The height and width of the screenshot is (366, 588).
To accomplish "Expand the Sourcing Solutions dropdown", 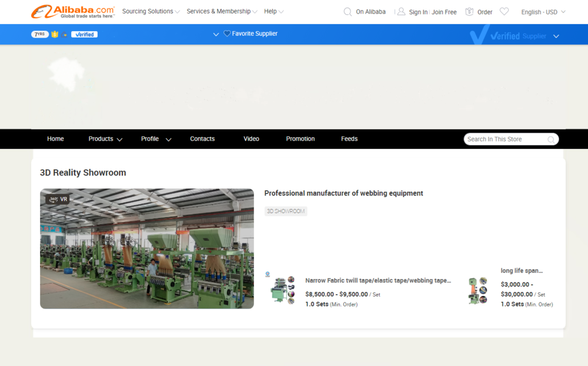I will (151, 12).
